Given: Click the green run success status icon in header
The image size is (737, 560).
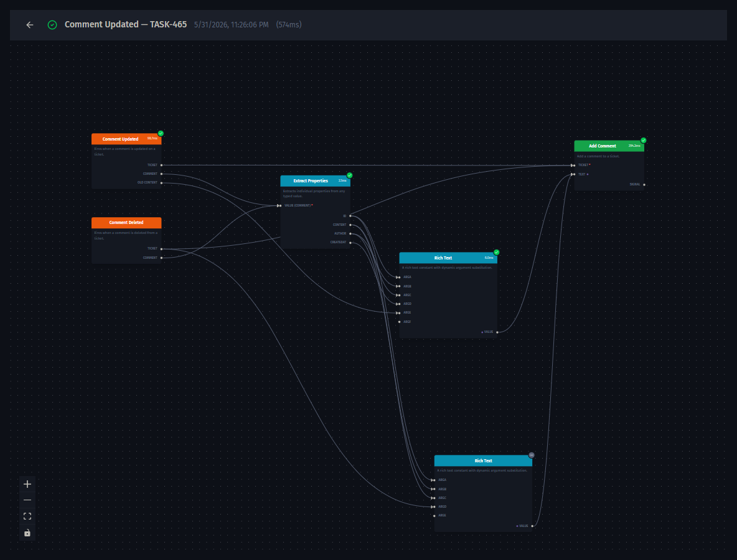Looking at the screenshot, I should click(x=52, y=25).
